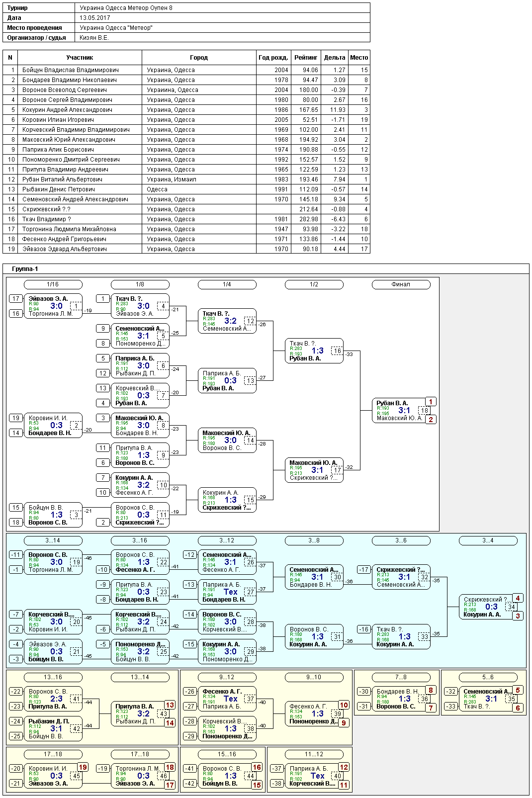Open the 1/4 round header label
This screenshot has height=798, width=532.
[227, 284]
